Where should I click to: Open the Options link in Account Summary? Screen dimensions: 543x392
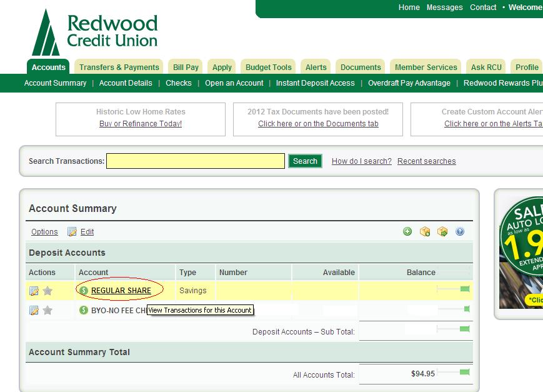click(44, 231)
